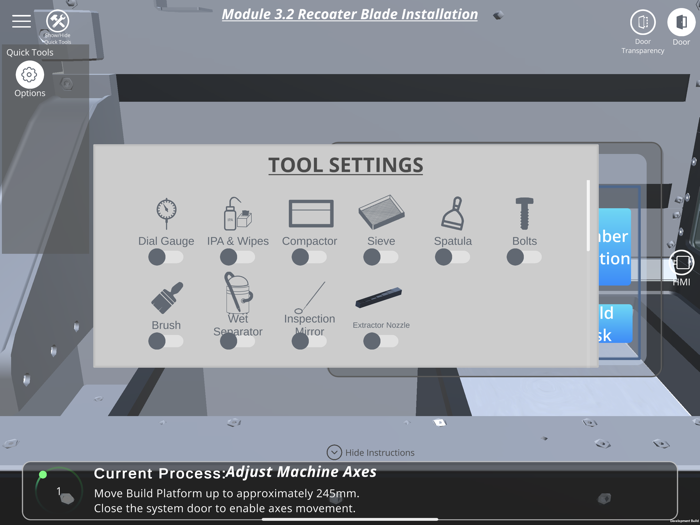Screen dimensions: 700x525
Task: Select the Compactor tool icon
Action: [310, 213]
